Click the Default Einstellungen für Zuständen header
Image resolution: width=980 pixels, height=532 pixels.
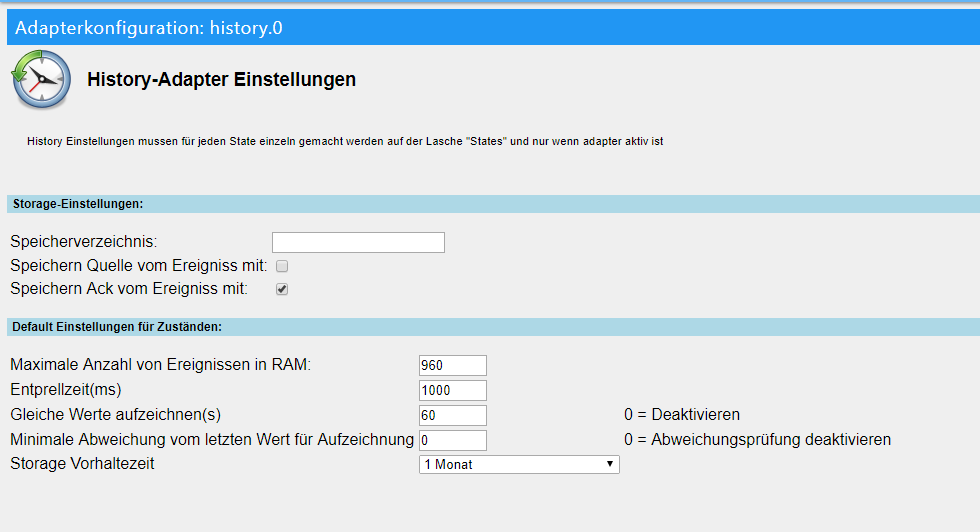117,327
